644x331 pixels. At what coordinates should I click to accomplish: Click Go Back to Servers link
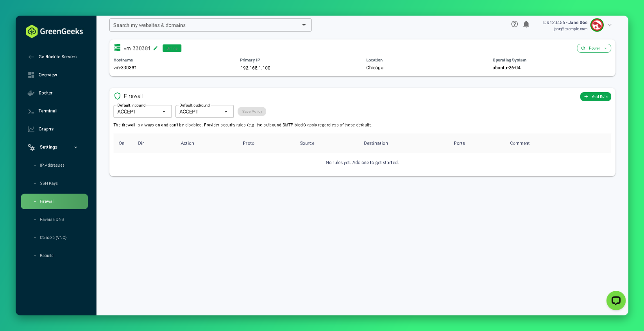point(57,57)
